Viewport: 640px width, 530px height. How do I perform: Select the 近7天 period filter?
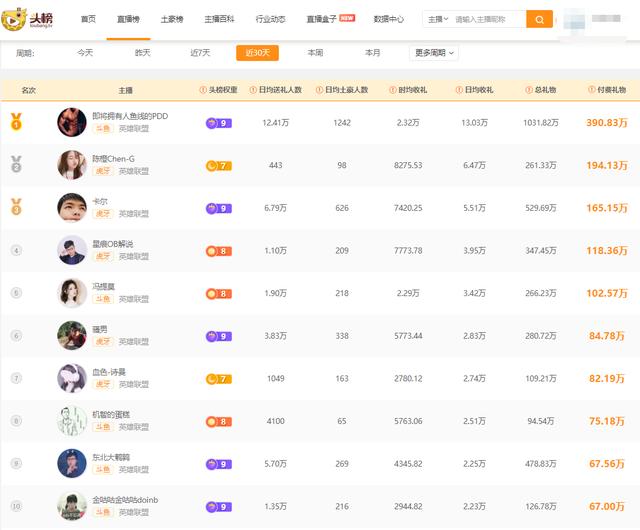point(200,53)
